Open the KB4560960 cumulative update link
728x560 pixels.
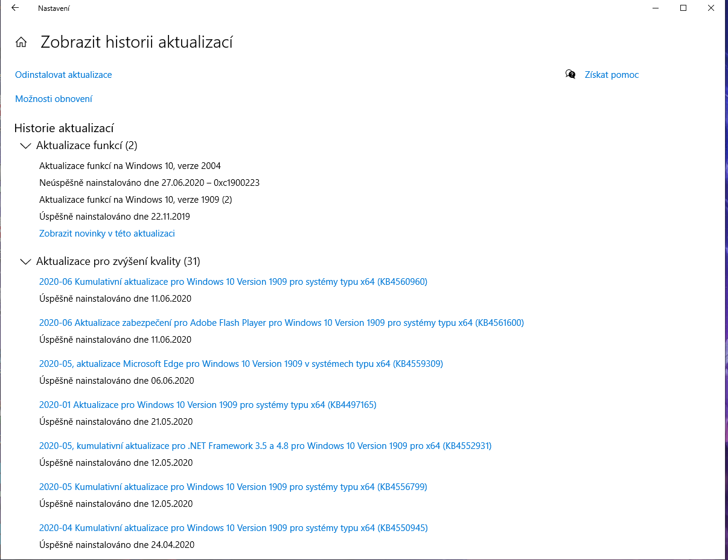coord(233,281)
